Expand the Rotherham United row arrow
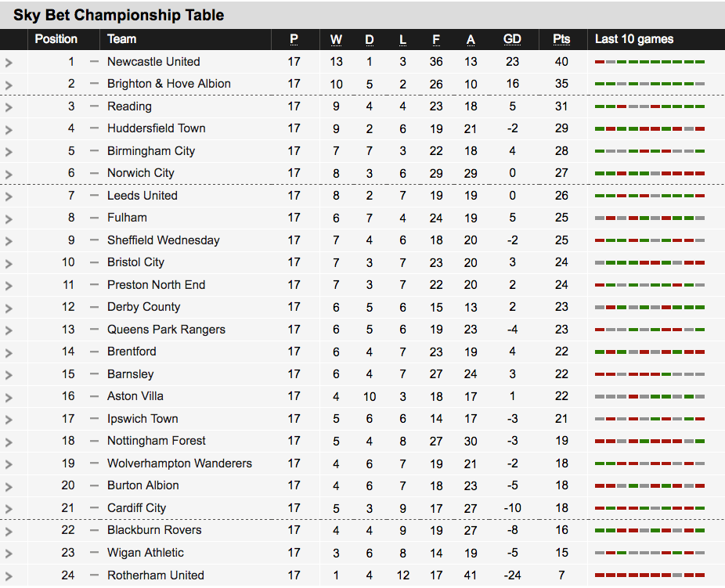 (x=9, y=576)
